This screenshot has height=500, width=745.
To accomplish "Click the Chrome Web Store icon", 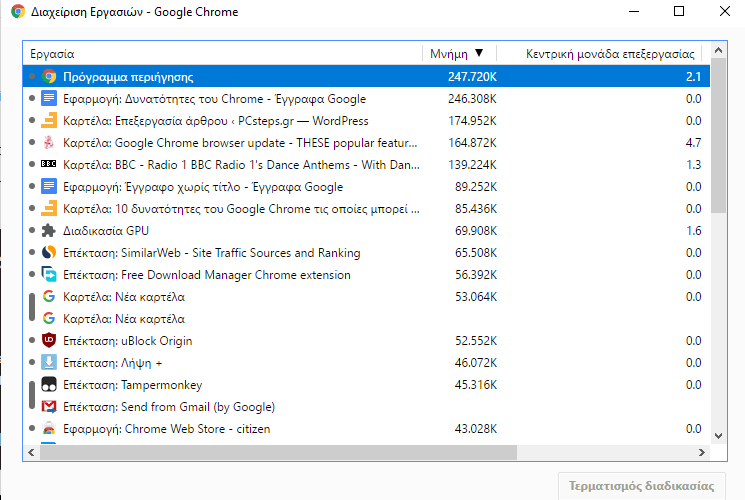I will point(49,428).
